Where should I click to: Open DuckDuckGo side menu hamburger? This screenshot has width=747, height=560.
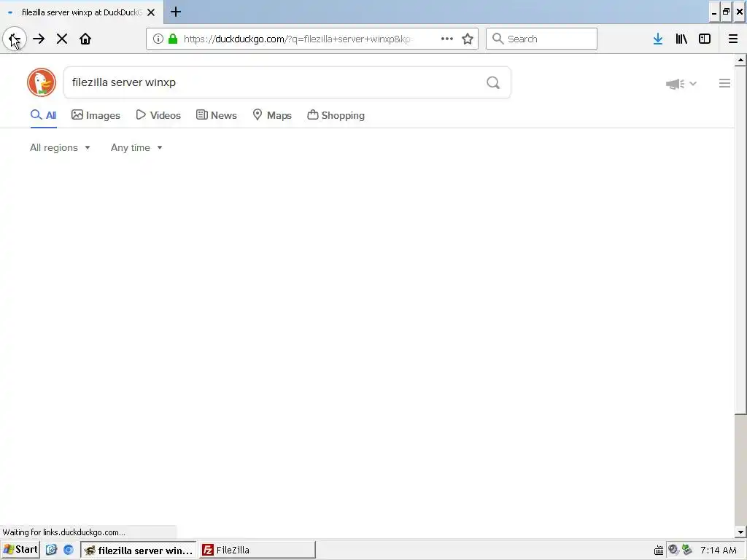(x=724, y=83)
